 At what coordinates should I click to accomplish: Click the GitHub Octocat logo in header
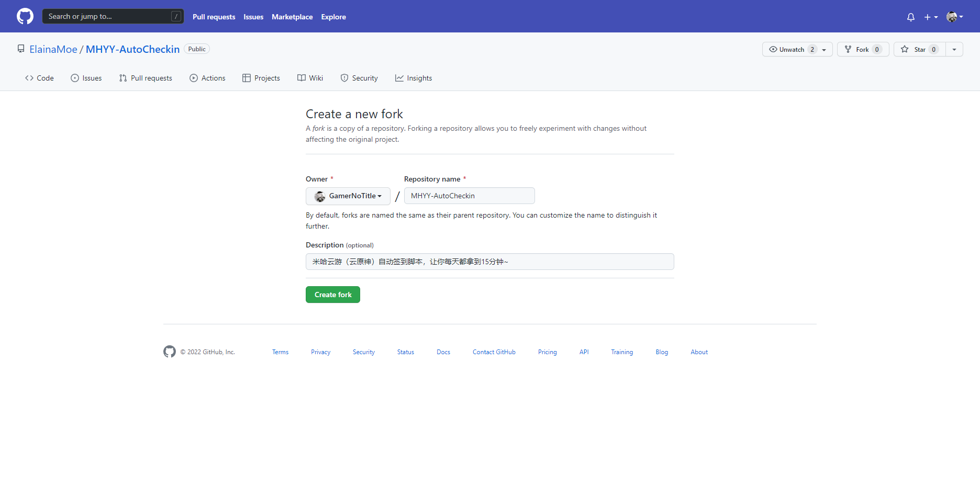[x=25, y=16]
